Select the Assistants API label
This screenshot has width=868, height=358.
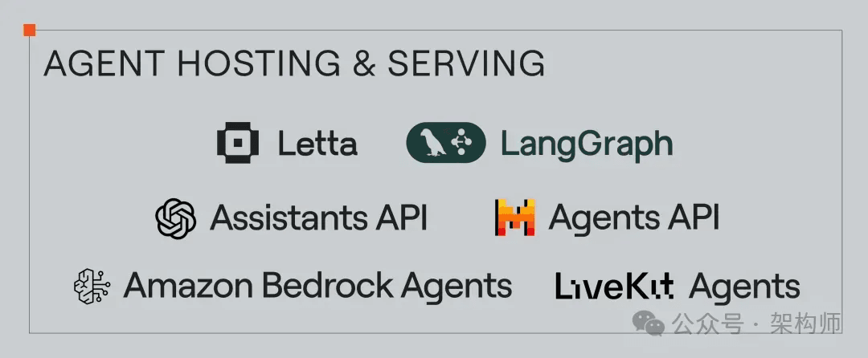(x=318, y=218)
